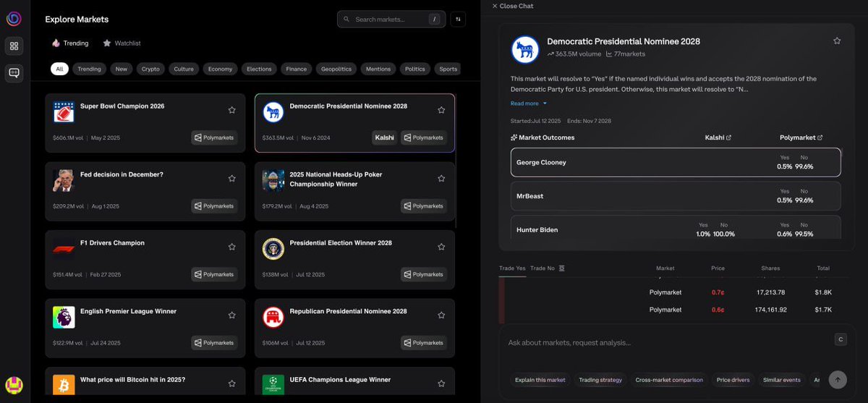Image resolution: width=868 pixels, height=403 pixels.
Task: Click the Close Chat button
Action: (x=512, y=6)
